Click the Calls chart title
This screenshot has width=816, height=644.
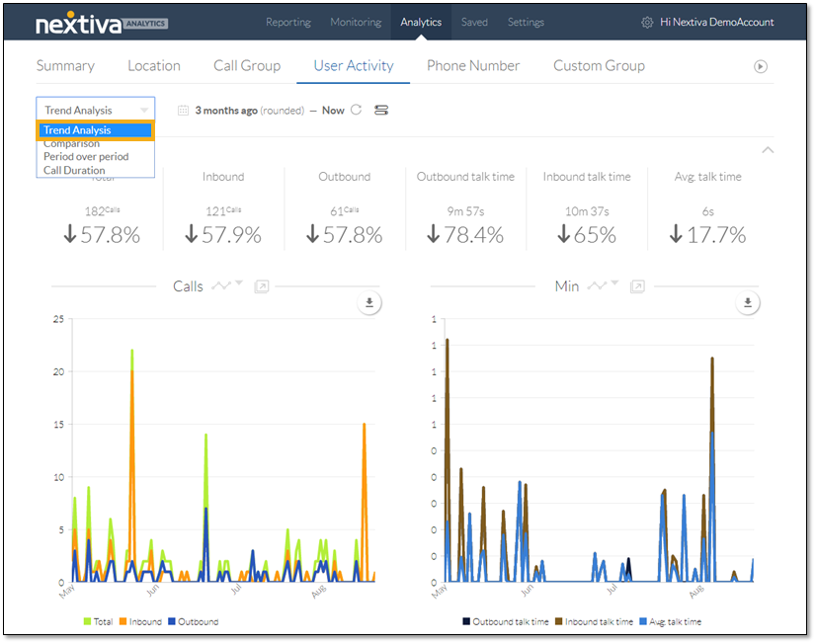click(x=188, y=286)
